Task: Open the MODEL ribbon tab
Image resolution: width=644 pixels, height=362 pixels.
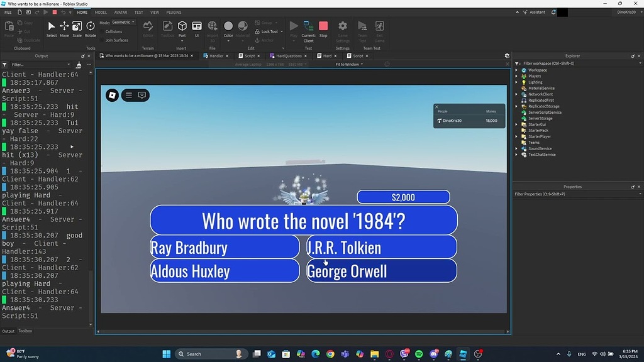Action: click(101, 13)
